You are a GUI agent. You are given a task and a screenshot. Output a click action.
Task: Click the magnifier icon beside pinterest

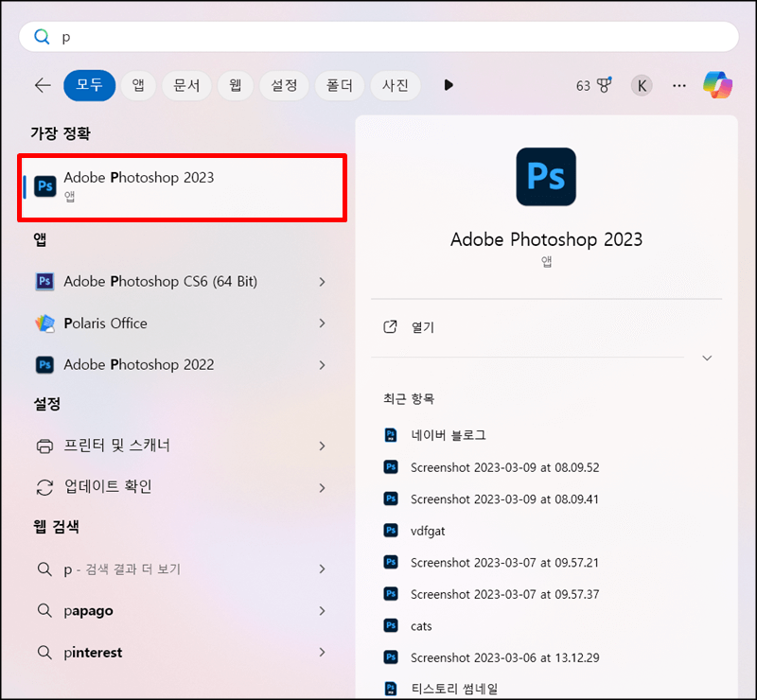[44, 653]
